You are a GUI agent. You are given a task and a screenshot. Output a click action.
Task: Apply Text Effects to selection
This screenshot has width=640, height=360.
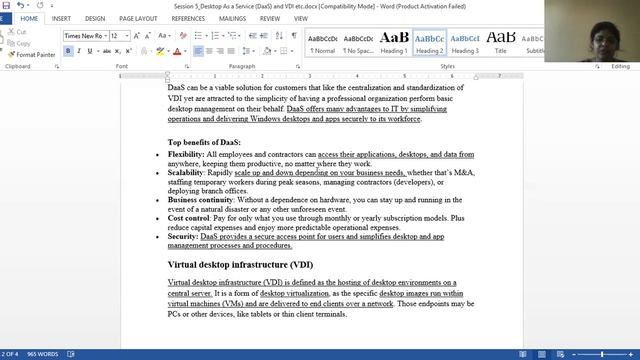click(144, 51)
